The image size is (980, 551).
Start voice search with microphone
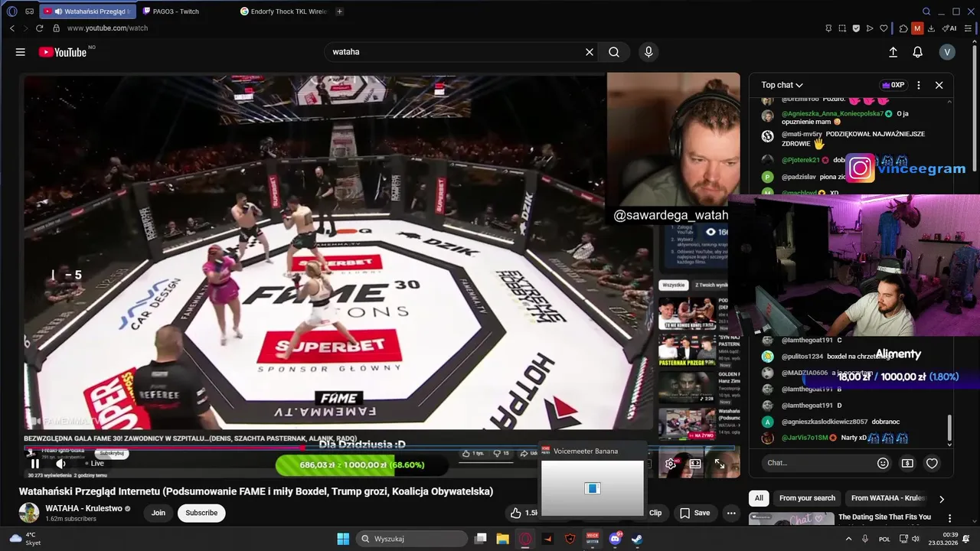coord(648,52)
